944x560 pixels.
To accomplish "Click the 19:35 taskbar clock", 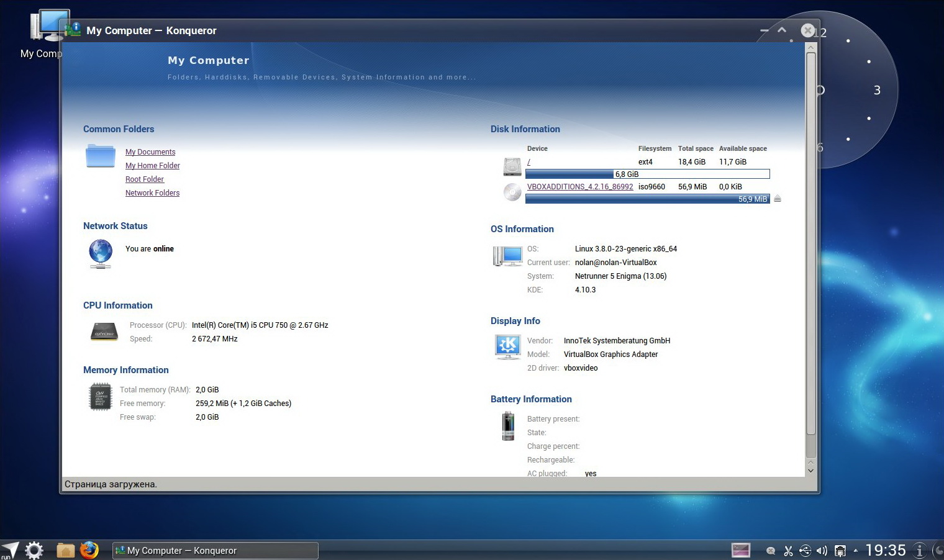I will point(886,550).
